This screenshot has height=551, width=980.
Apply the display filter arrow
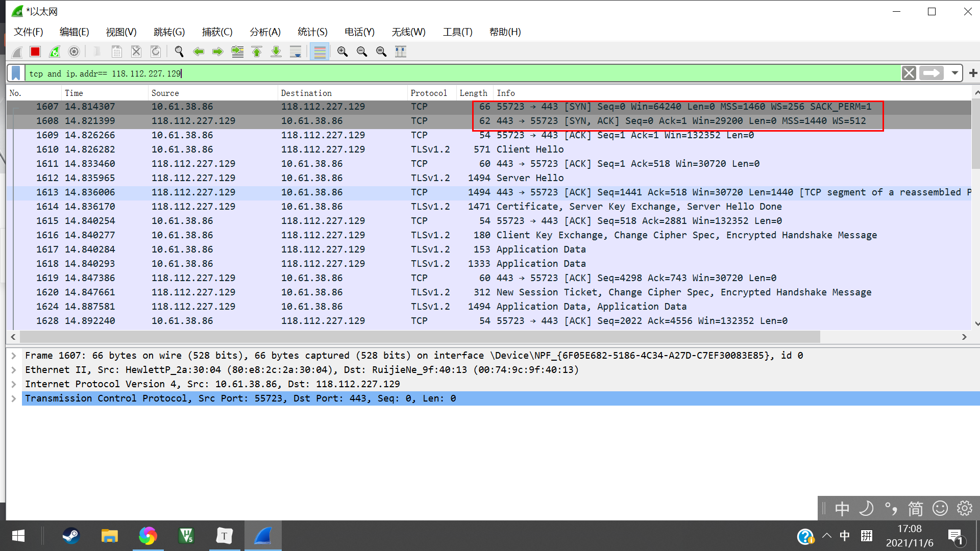932,73
